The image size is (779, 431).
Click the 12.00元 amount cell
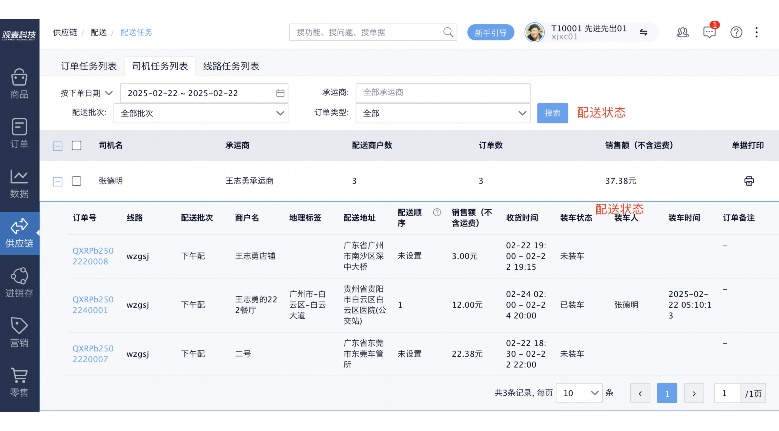pos(467,304)
